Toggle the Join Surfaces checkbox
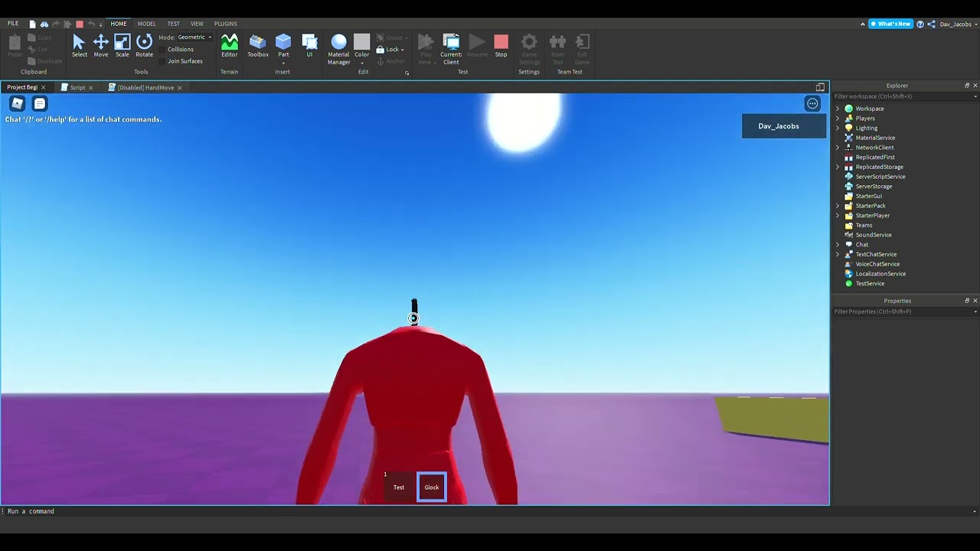This screenshot has height=551, width=980. tap(163, 61)
